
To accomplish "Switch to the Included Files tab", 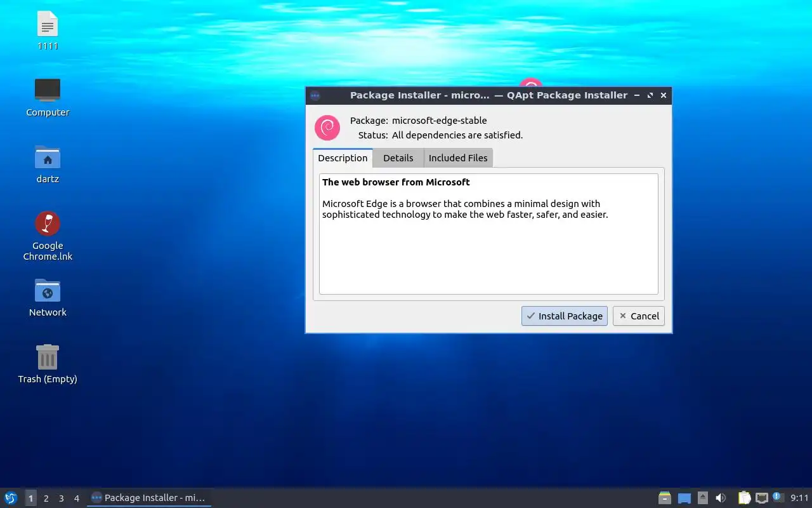I will (x=458, y=158).
